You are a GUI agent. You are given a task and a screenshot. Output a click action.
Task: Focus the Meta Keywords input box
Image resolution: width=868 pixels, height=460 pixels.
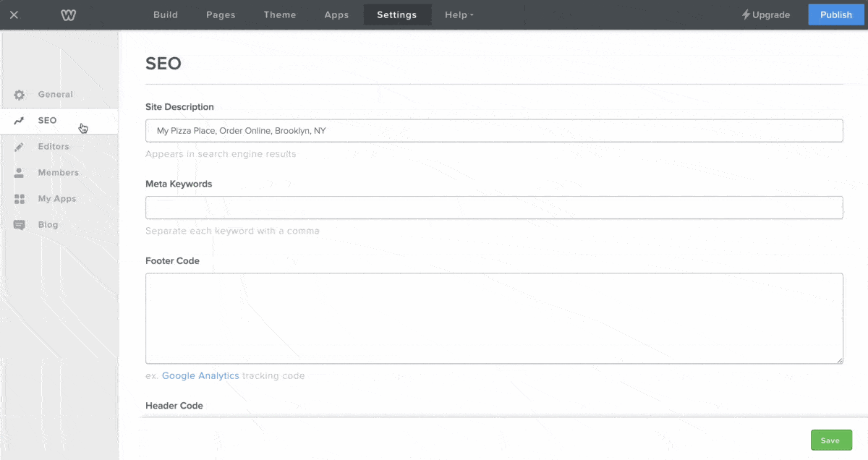(x=494, y=208)
